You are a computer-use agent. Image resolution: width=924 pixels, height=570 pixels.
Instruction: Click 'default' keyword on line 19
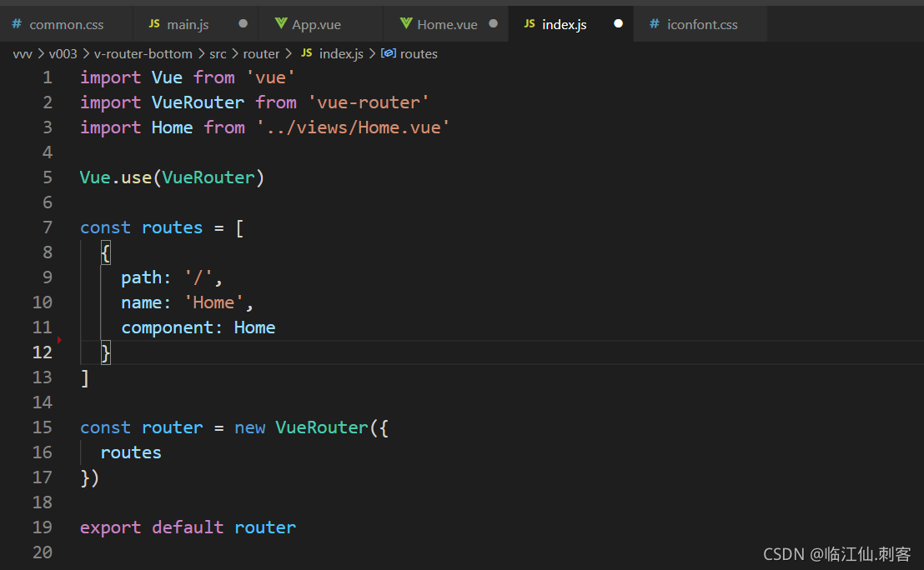tap(188, 527)
